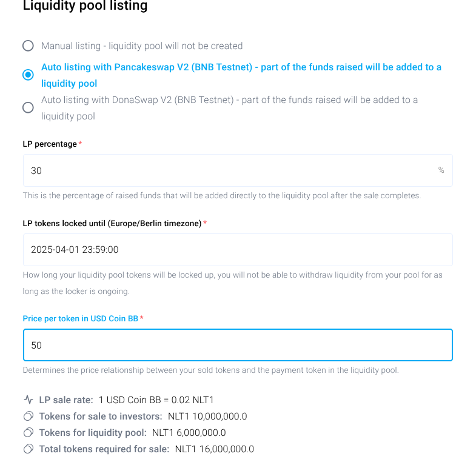Click the LP sale rate value text

156,400
